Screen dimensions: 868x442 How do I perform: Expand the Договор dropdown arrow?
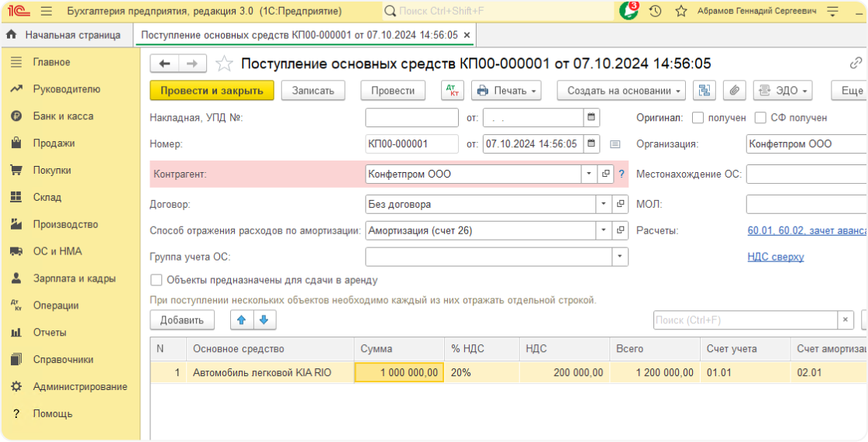(604, 205)
